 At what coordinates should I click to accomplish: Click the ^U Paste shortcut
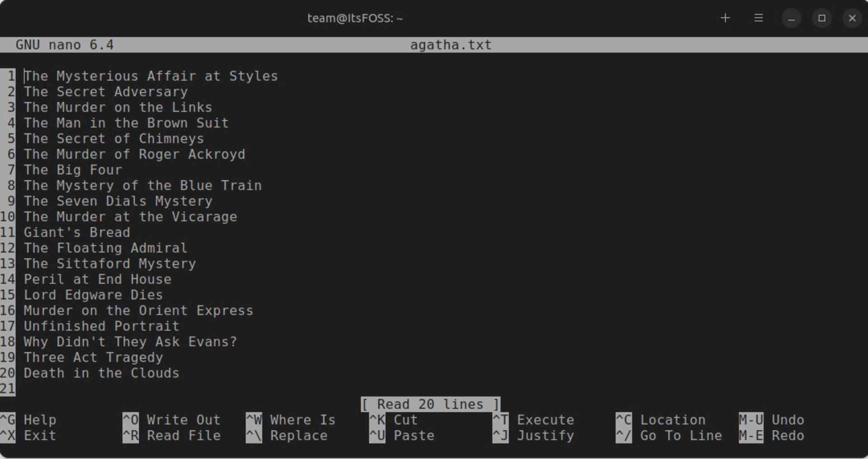401,435
